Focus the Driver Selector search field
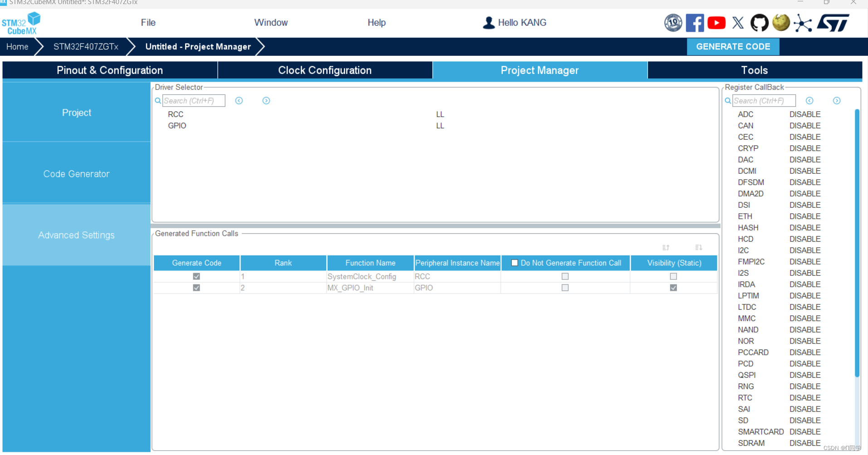Viewport: 868px width, 455px height. [194, 101]
